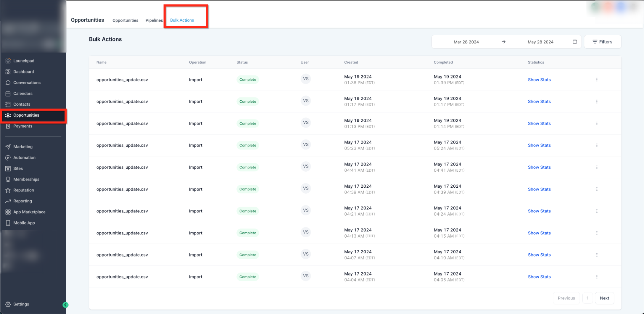
Task: Edit end date May 28 2024
Action: click(x=540, y=42)
